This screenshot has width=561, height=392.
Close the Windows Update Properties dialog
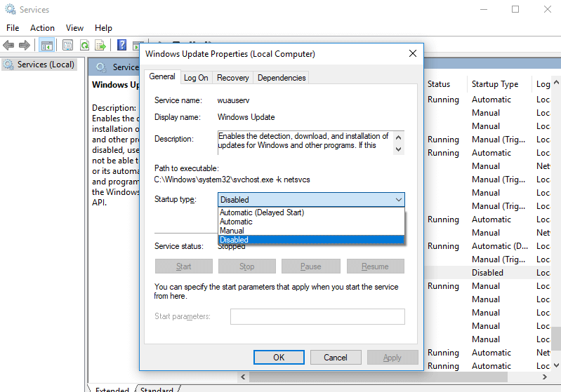413,53
